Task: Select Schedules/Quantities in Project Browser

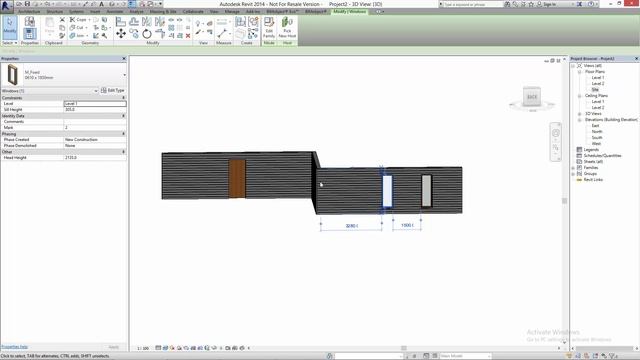Action: click(602, 156)
